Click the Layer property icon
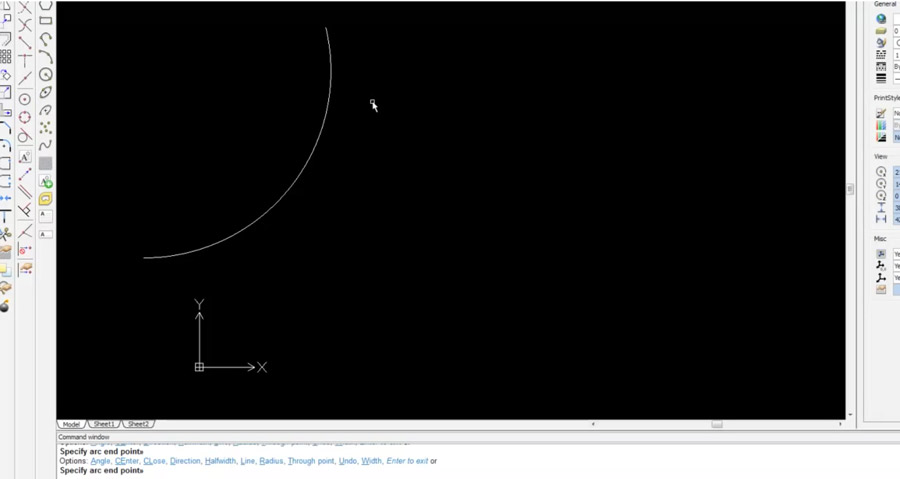900x479 pixels. tap(881, 31)
